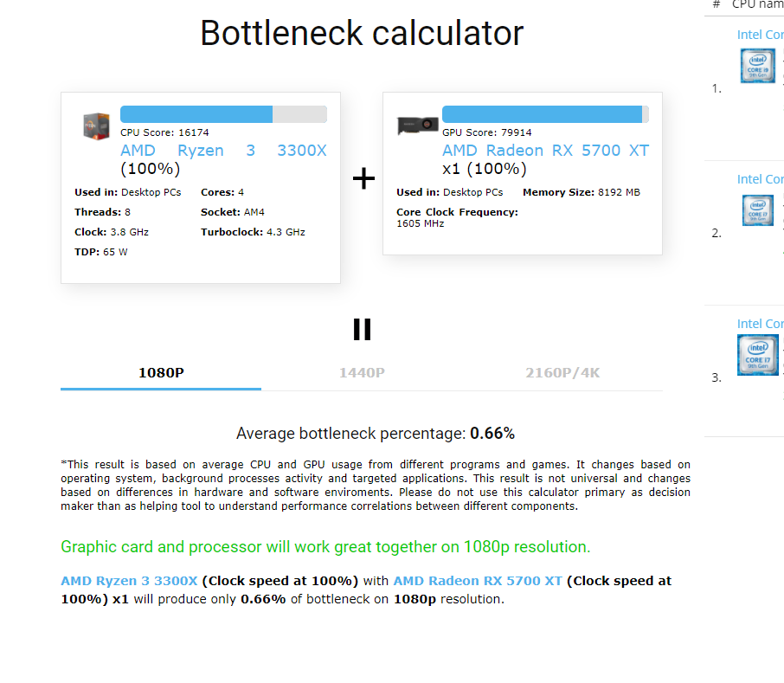Click the Intel Core i9 badge in row 1
784x683 pixels.
pyautogui.click(x=757, y=66)
